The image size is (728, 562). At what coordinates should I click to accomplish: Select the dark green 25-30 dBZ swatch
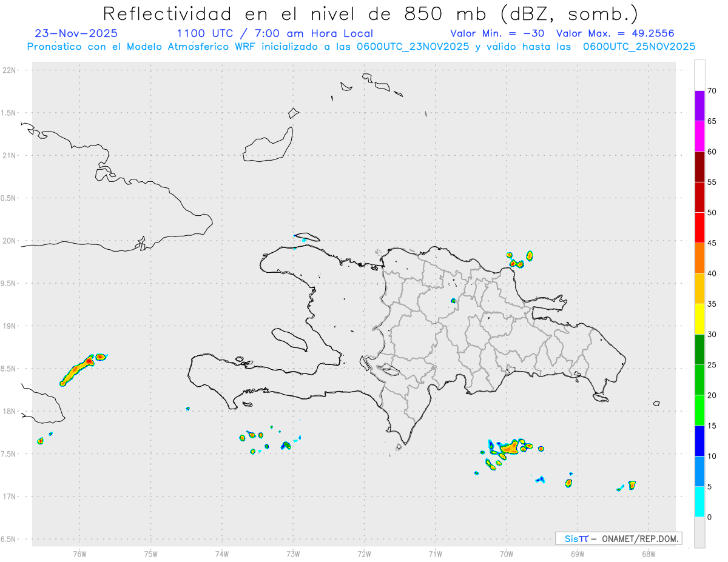[x=699, y=350]
